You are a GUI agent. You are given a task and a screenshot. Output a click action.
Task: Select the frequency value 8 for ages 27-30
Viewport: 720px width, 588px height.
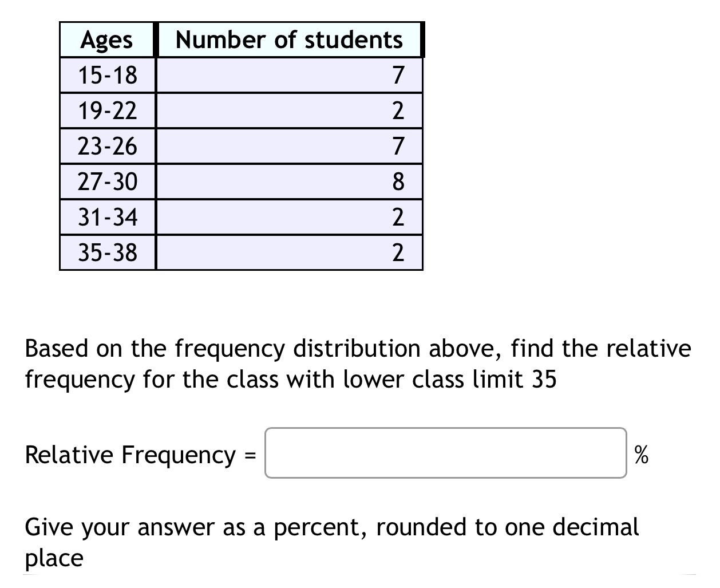tap(398, 181)
